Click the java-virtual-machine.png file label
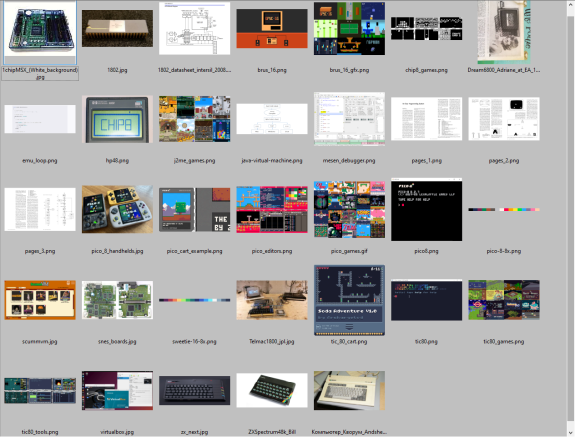Screen dimensions: 575x437 pyautogui.click(x=272, y=160)
